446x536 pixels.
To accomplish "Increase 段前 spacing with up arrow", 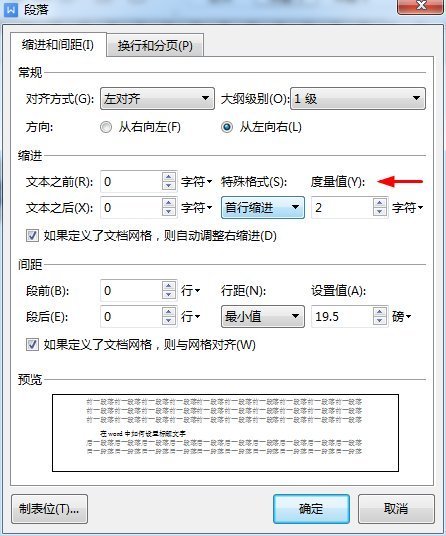I will pyautogui.click(x=169, y=286).
